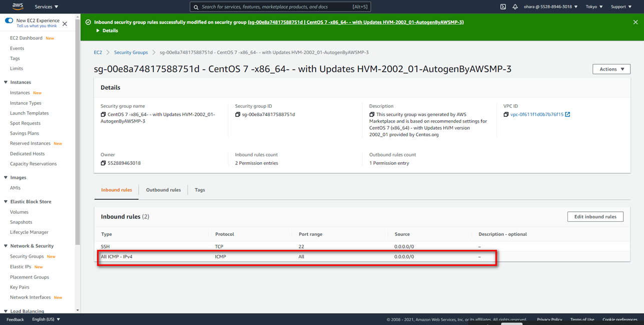Open Spot Requests in sidebar

(x=25, y=123)
